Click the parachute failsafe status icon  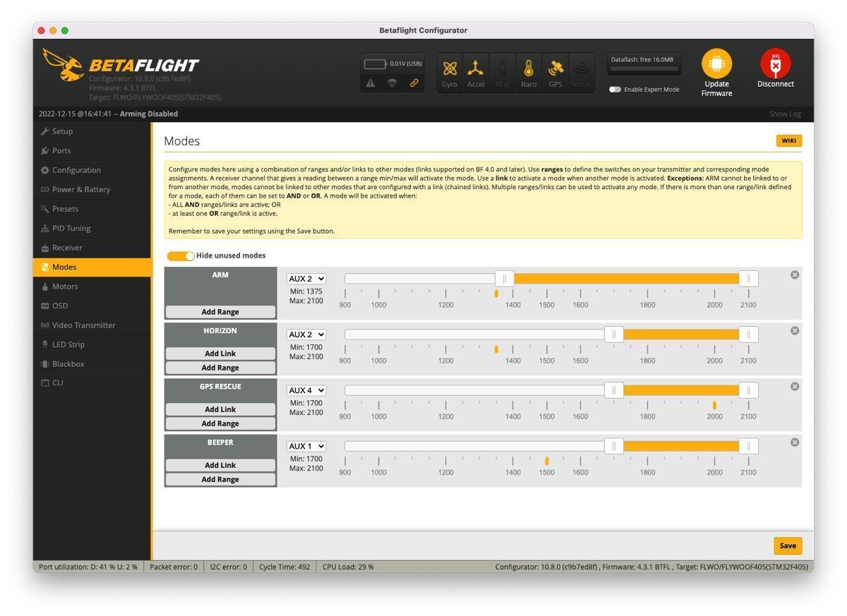click(392, 83)
